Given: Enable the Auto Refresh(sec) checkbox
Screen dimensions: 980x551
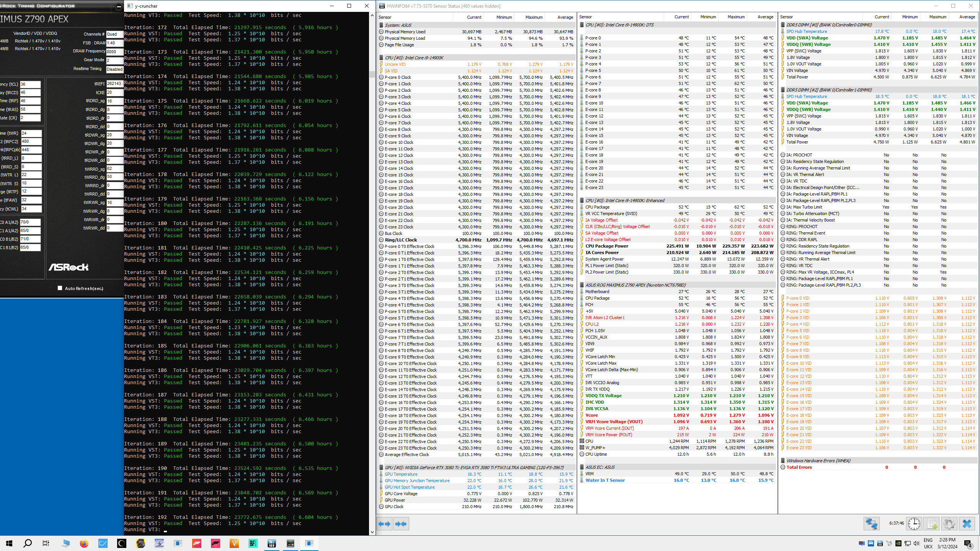Looking at the screenshot, I should (60, 288).
